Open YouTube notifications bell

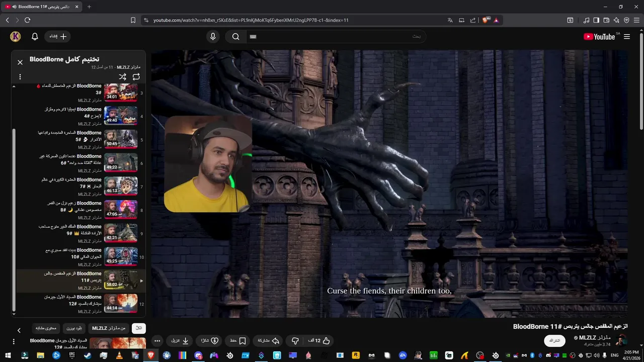pyautogui.click(x=35, y=37)
